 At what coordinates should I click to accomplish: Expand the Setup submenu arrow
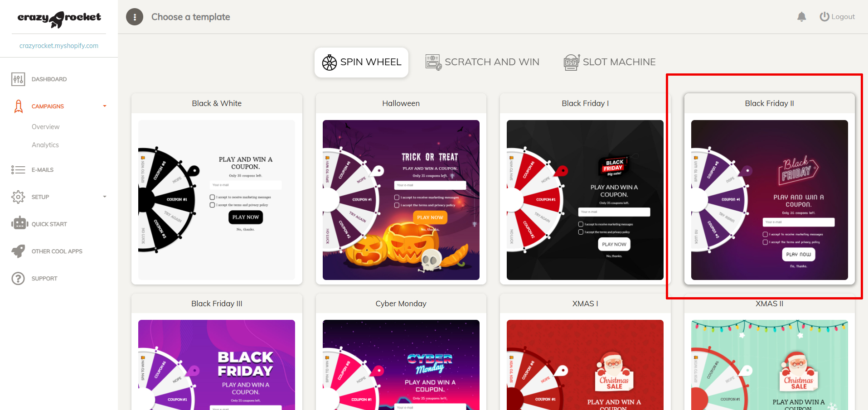(x=105, y=197)
